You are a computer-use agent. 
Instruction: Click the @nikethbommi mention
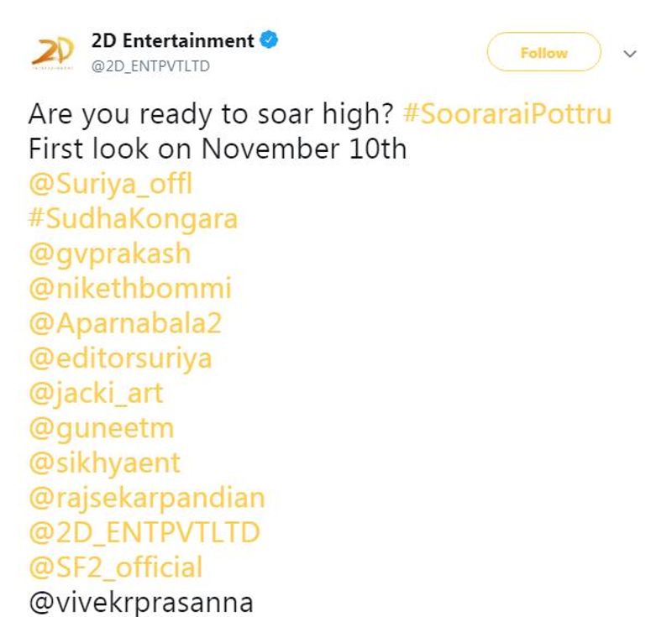[x=129, y=289]
